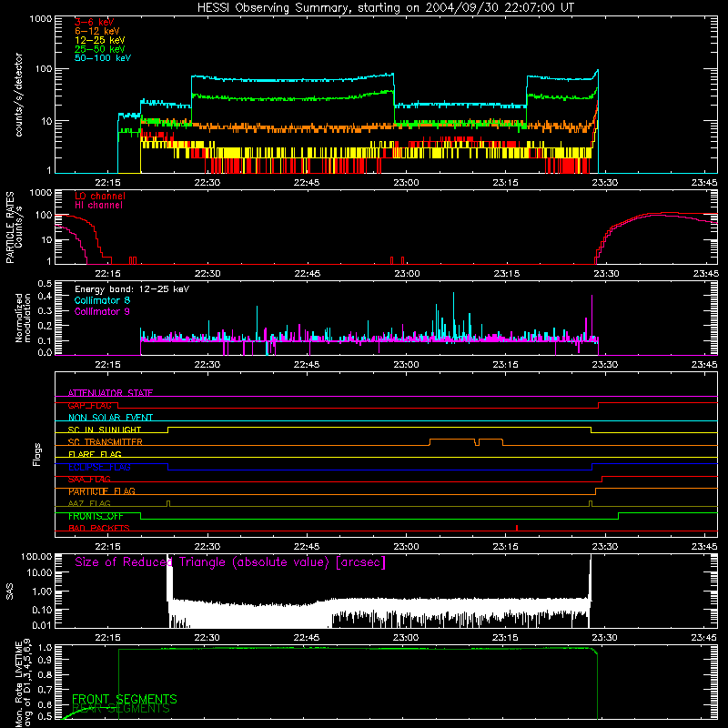
Task: Click the Collimator 8 legend label
Action: (102, 300)
